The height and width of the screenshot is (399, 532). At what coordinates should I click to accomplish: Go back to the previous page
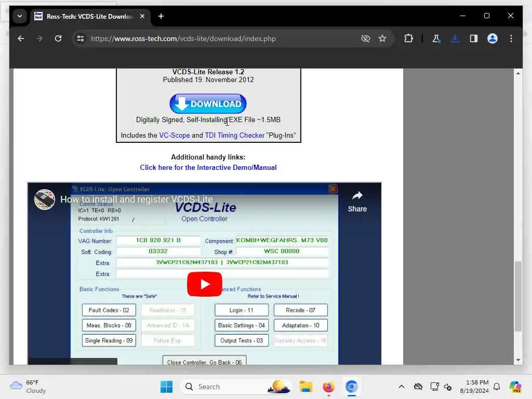21,38
